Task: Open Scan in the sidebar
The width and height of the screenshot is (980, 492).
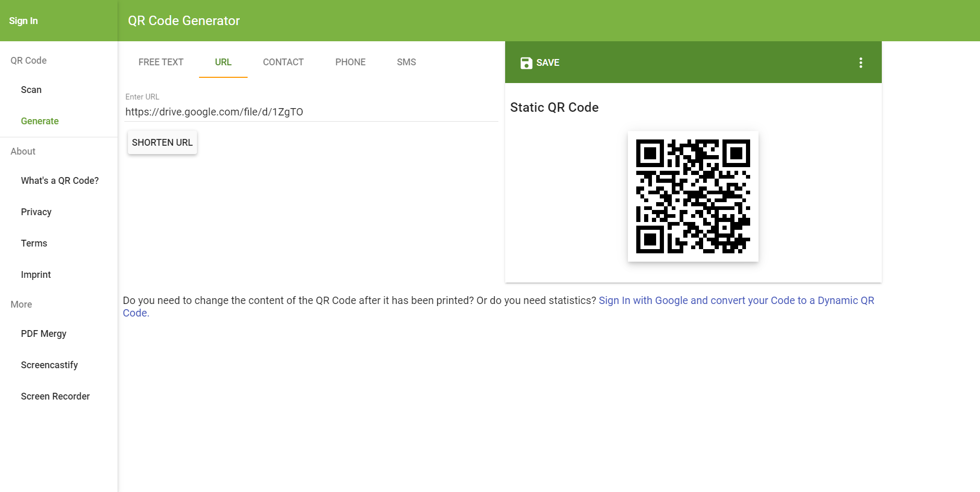Action: click(31, 90)
